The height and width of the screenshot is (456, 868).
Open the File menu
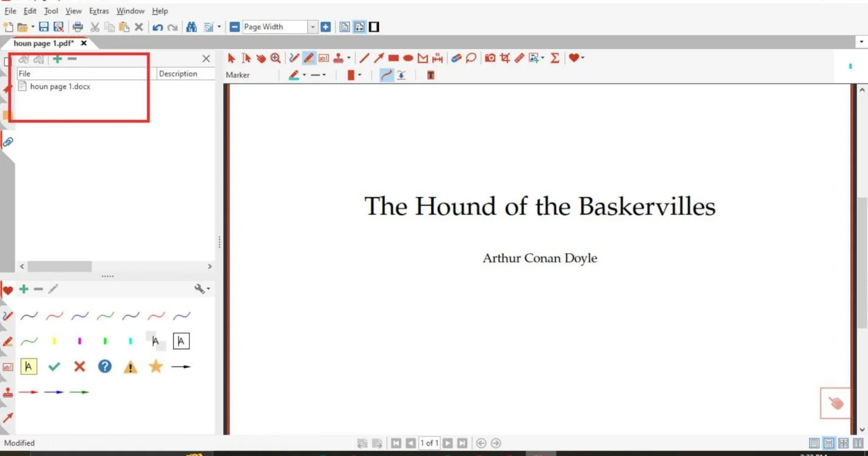pos(10,11)
